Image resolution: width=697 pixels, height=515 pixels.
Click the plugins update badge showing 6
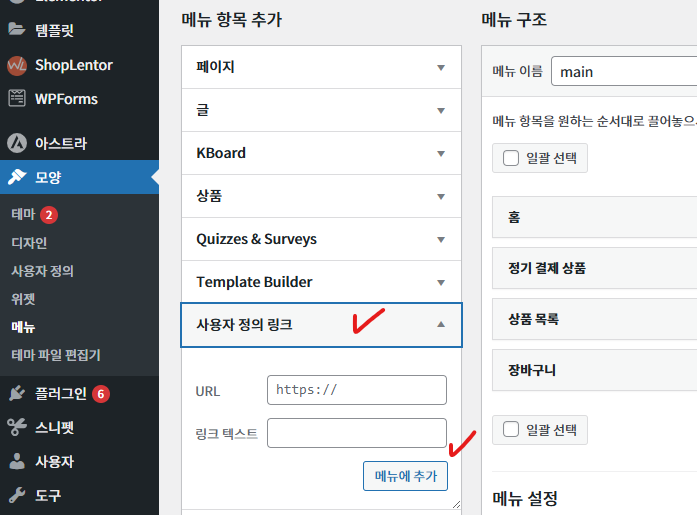pos(100,394)
